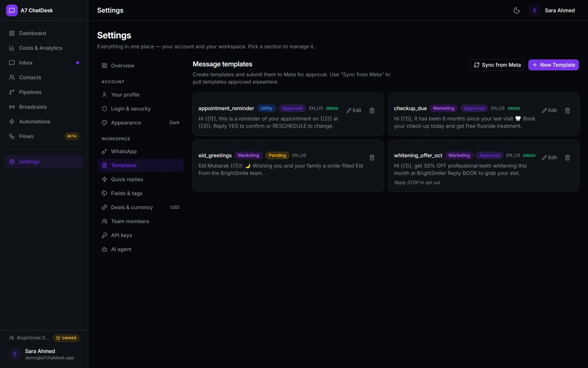Open Costs & Analytics

click(44, 48)
